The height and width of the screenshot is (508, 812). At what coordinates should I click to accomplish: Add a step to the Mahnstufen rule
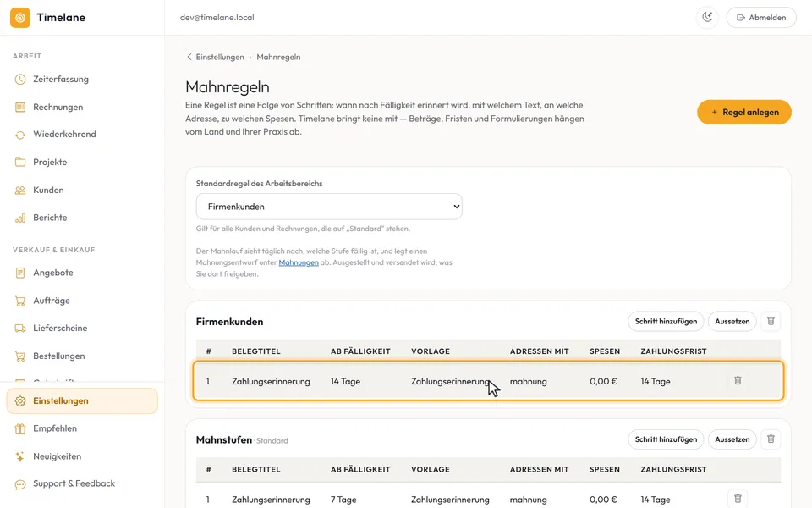click(x=666, y=439)
